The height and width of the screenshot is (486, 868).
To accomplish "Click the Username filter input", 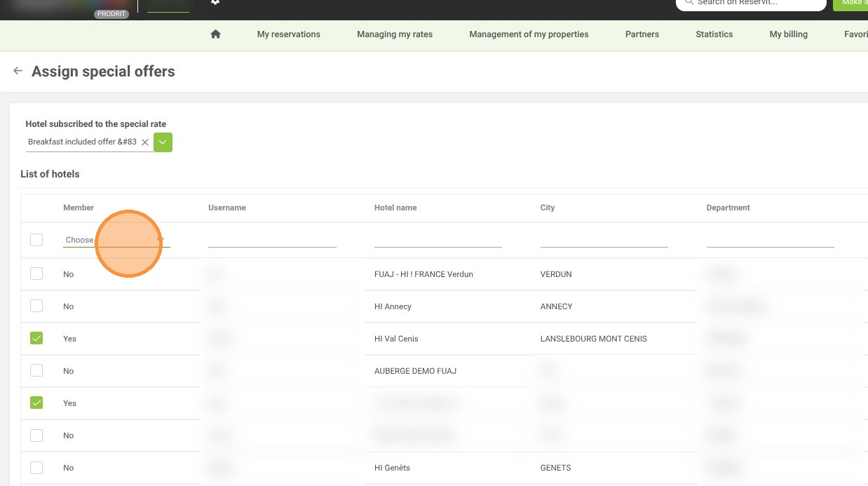I will (272, 240).
